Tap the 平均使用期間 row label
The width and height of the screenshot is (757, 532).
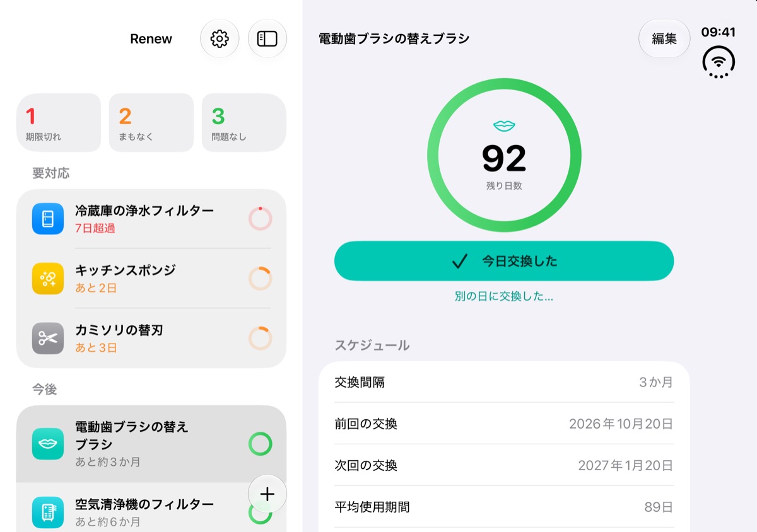(x=372, y=507)
